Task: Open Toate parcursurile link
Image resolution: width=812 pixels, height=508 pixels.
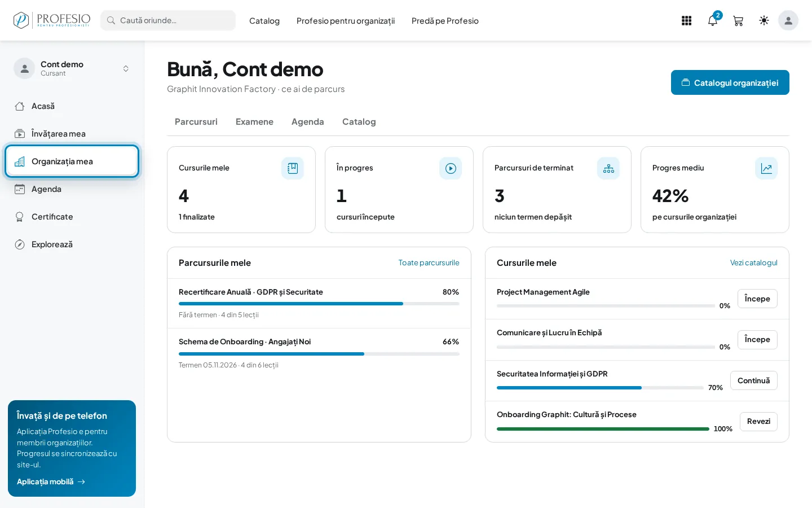Action: click(429, 262)
